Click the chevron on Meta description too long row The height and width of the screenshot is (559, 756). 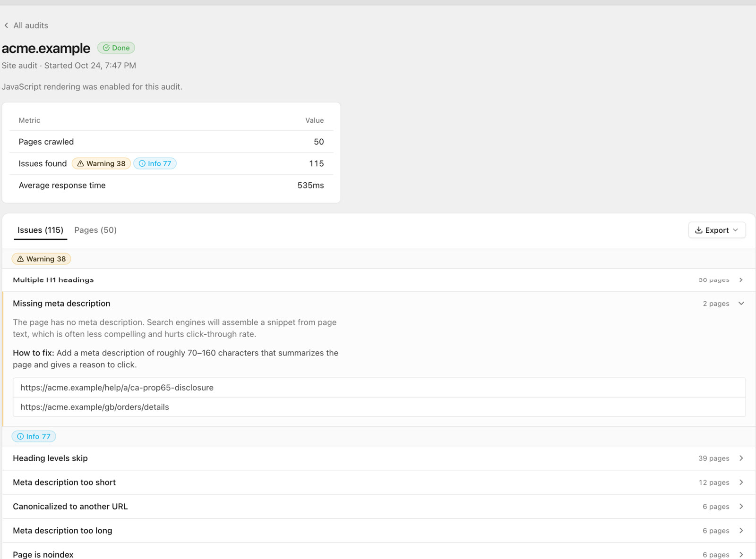click(741, 530)
